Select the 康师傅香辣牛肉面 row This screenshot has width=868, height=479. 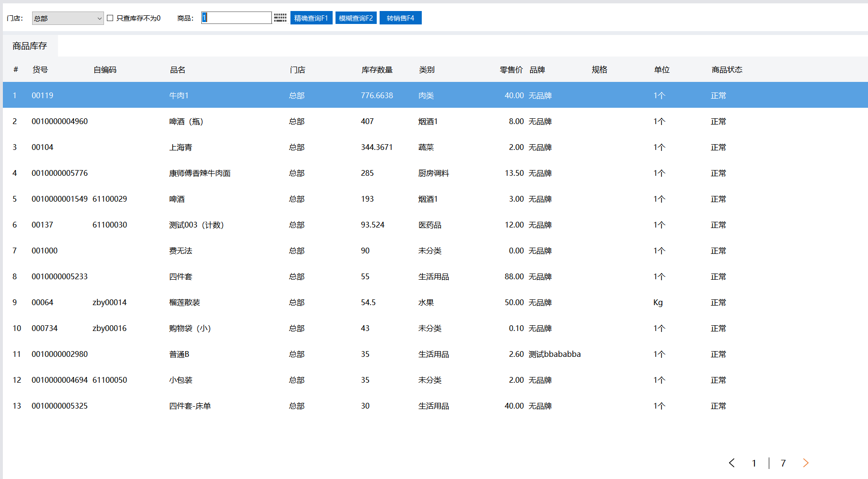point(199,173)
